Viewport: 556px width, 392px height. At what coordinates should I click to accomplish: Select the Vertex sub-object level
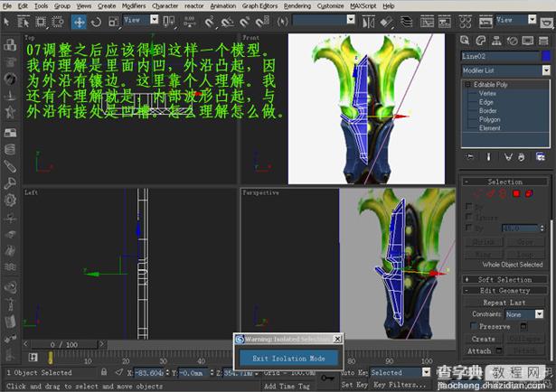pyautogui.click(x=487, y=93)
